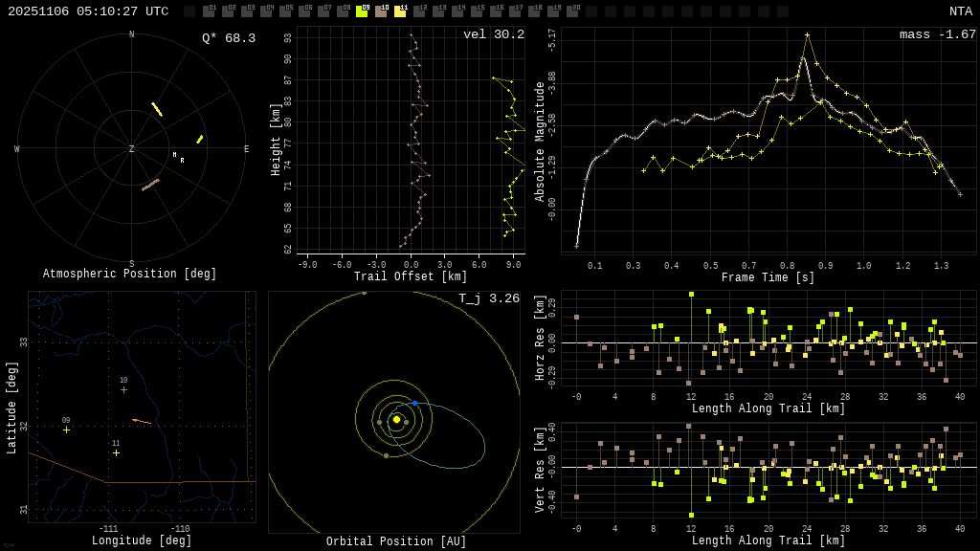Click the orange meteor track on map
The height and width of the screenshot is (551, 980).
coord(142,421)
